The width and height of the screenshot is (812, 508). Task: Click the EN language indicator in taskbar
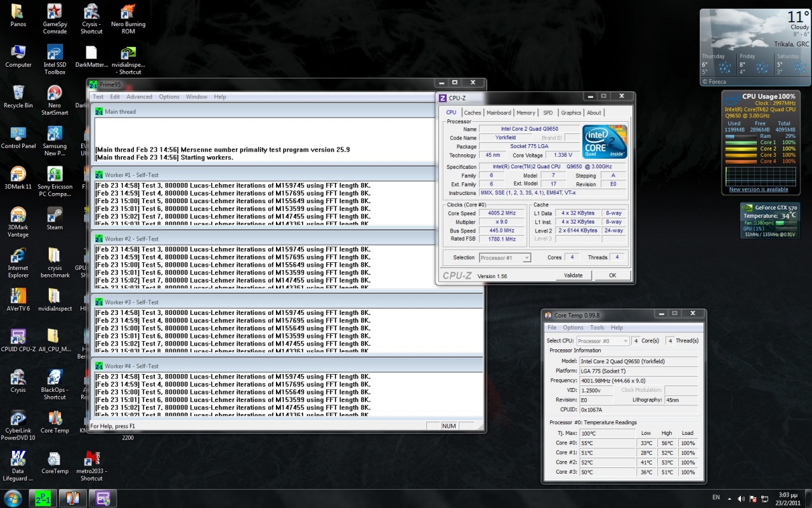[x=716, y=498]
